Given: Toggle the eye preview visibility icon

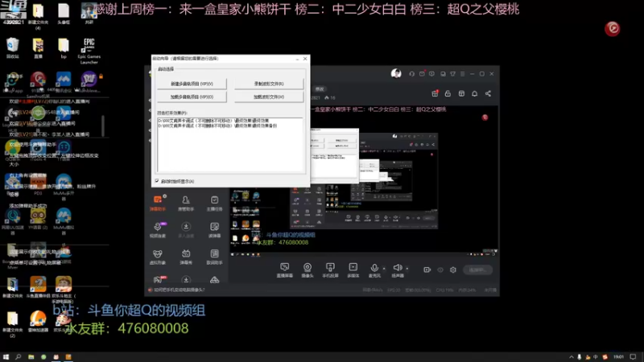Looking at the screenshot, I should [x=440, y=269].
